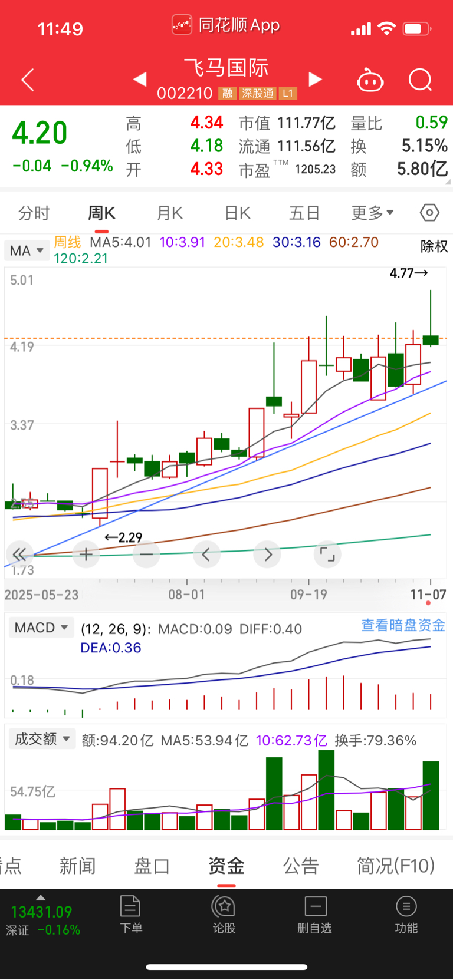Screen dimensions: 453x980
Task: Open search with the magnifier icon
Action: [421, 80]
